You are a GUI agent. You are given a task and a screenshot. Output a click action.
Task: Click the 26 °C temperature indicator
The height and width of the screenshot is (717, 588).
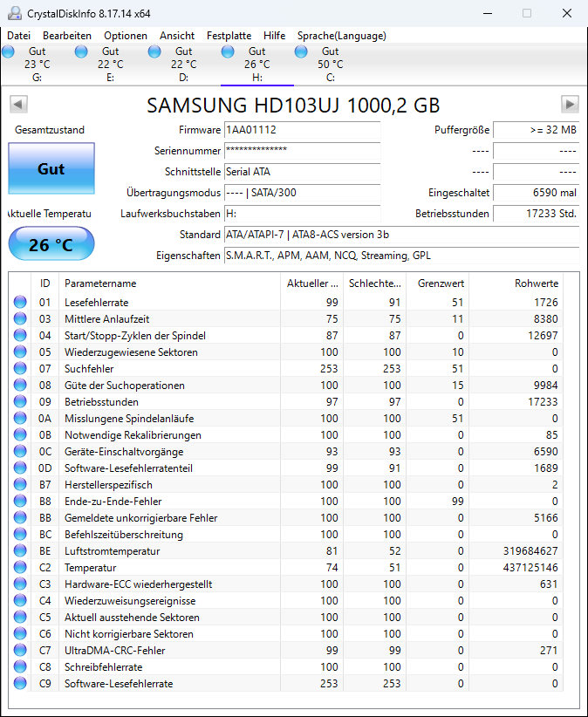tap(51, 244)
